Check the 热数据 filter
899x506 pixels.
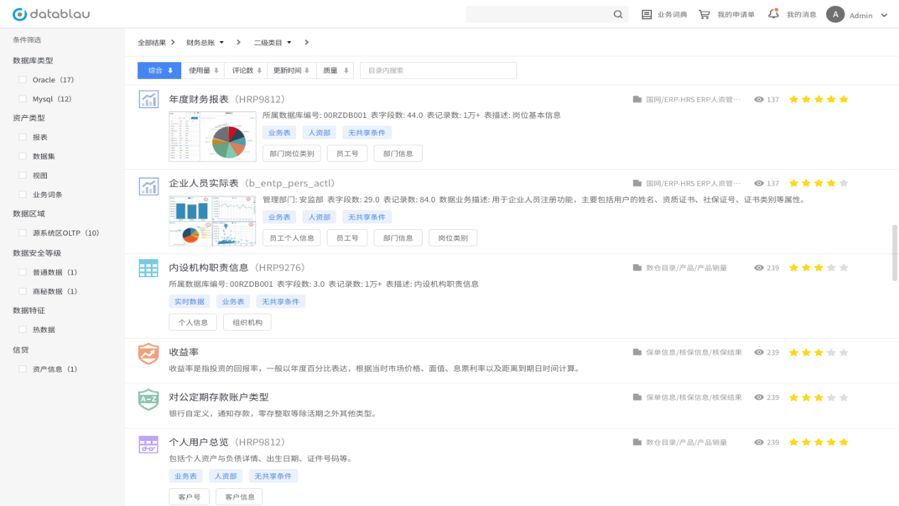point(22,330)
